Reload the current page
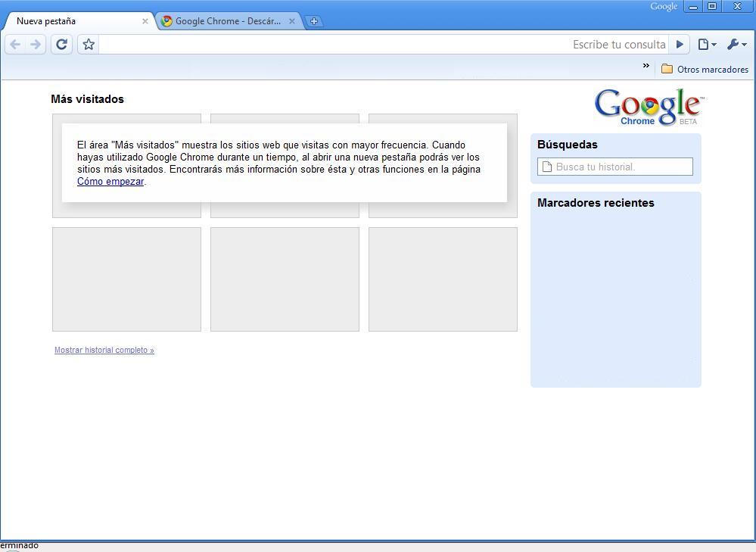Screen dimensions: 756x552 (61, 45)
